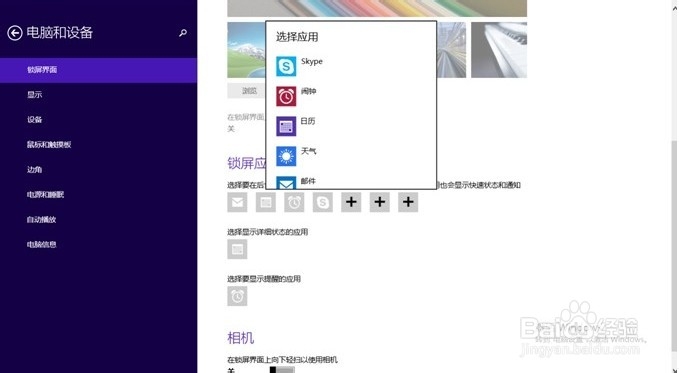
Task: Change the detailed status app calendar slot
Action: (237, 249)
